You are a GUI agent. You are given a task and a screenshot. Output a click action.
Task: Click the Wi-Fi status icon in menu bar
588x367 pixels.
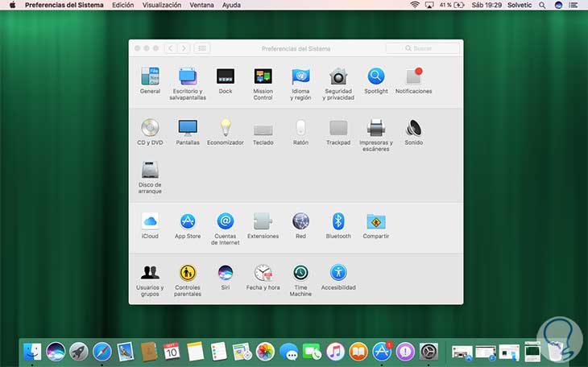pos(415,6)
